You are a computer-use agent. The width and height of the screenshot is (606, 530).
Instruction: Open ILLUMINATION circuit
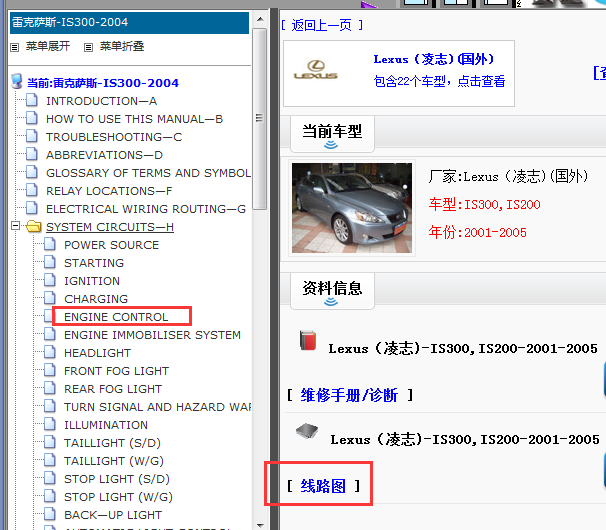click(106, 425)
